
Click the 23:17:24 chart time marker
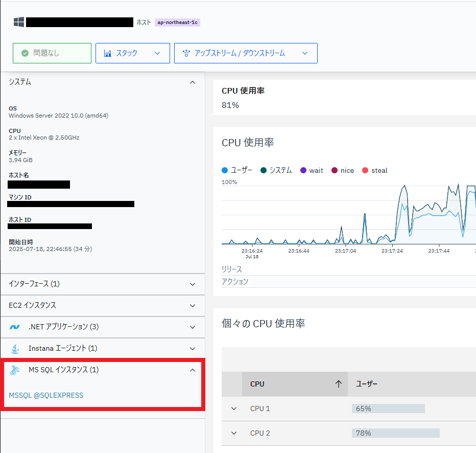tap(392, 251)
